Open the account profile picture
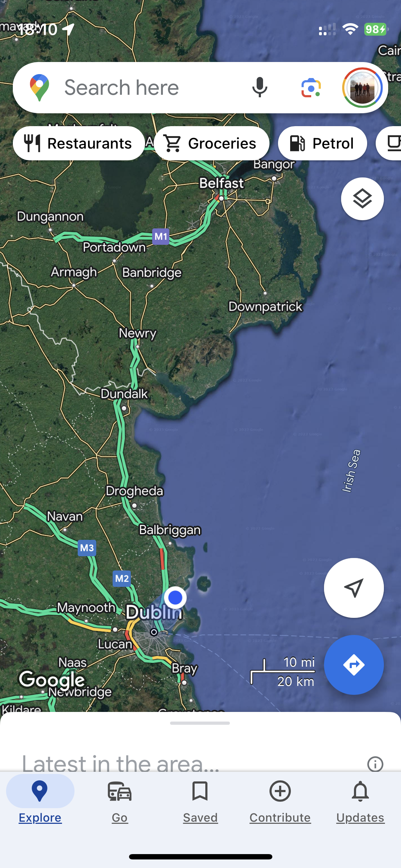 [363, 88]
